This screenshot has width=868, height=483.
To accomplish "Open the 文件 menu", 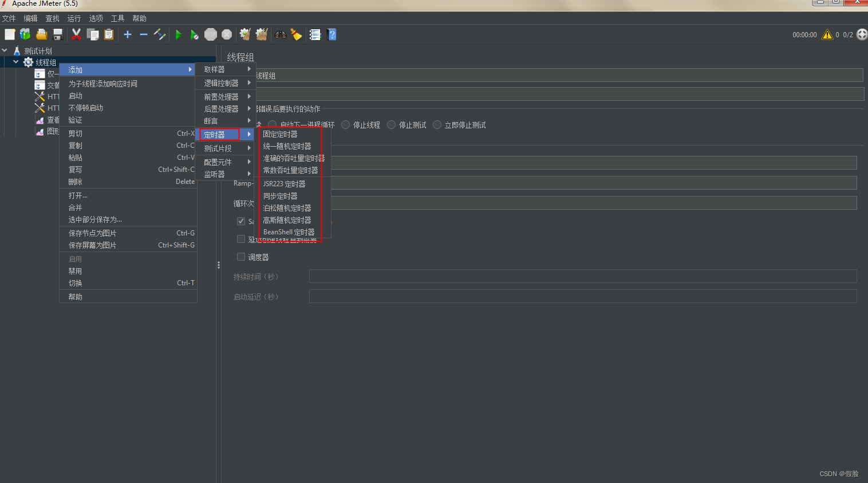I will click(9, 18).
